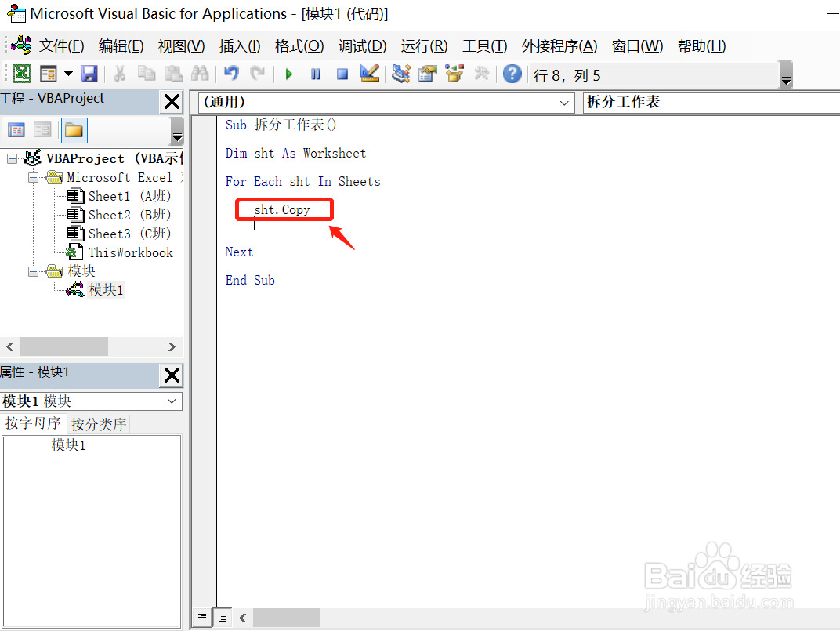Paste from clipboard toolbar icon
The image size is (840, 631).
[x=173, y=74]
